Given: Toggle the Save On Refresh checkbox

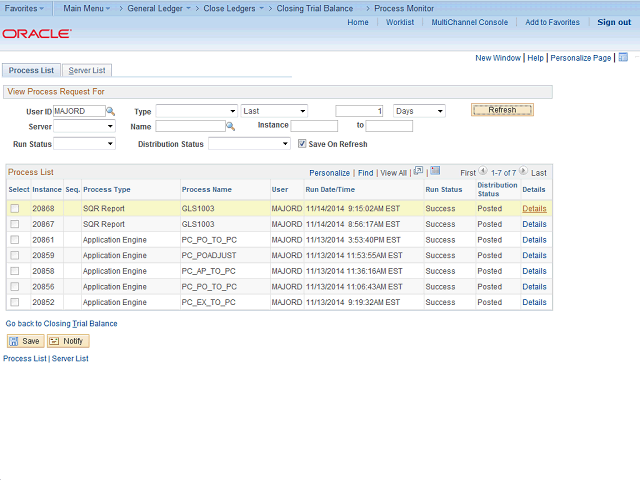Looking at the screenshot, I should (x=302, y=144).
